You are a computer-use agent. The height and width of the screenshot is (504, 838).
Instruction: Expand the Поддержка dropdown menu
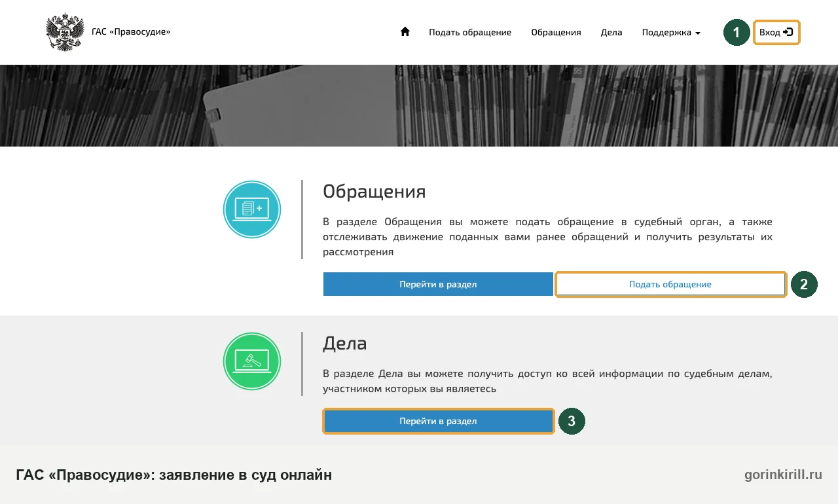click(671, 32)
